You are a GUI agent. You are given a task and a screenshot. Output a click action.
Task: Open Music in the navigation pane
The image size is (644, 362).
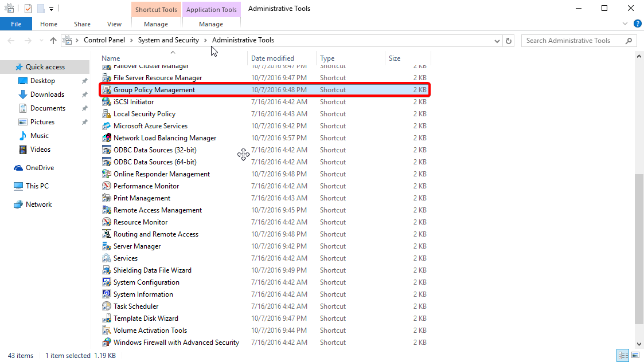pos(39,136)
